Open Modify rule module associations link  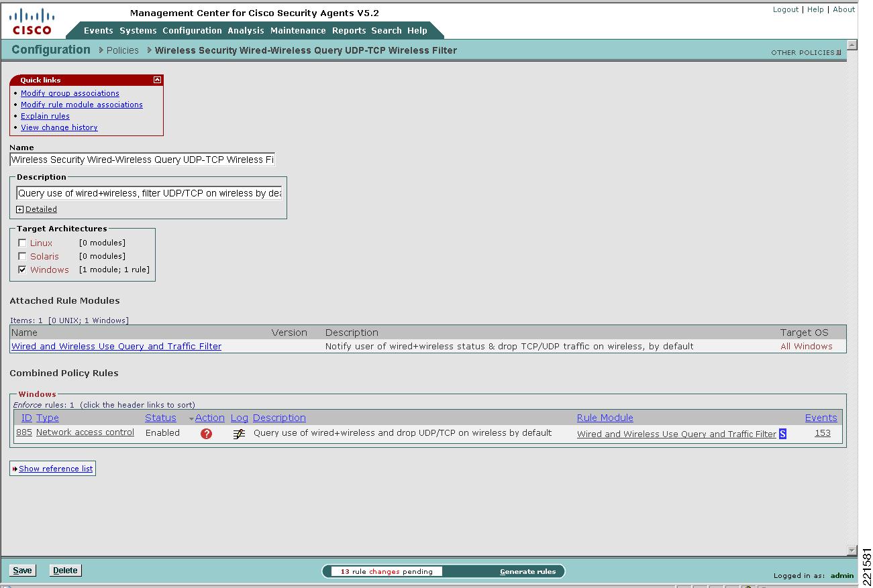[82, 105]
